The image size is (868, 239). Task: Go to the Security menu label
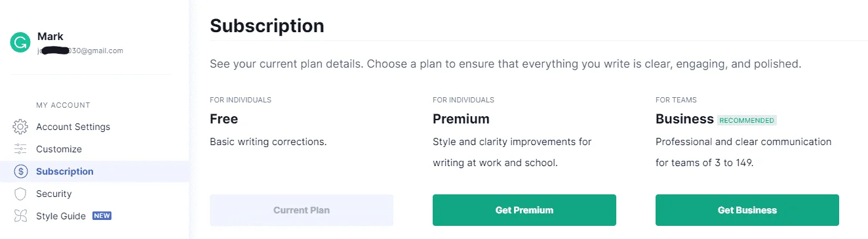tap(54, 194)
